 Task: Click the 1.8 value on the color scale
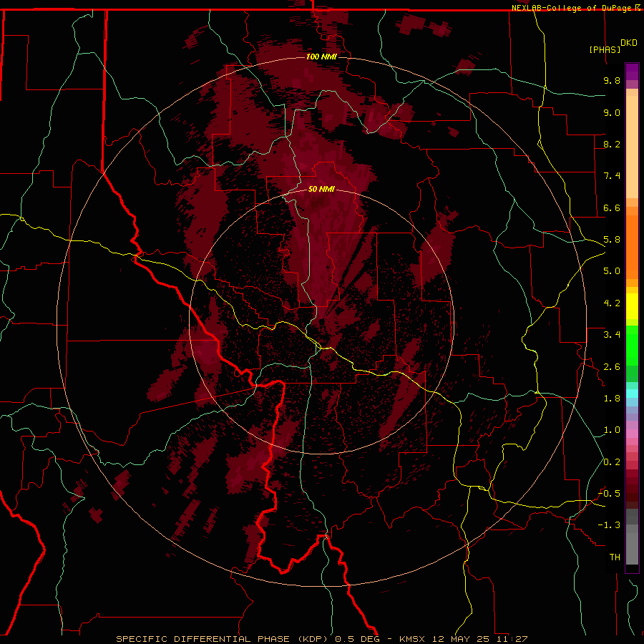coord(612,399)
